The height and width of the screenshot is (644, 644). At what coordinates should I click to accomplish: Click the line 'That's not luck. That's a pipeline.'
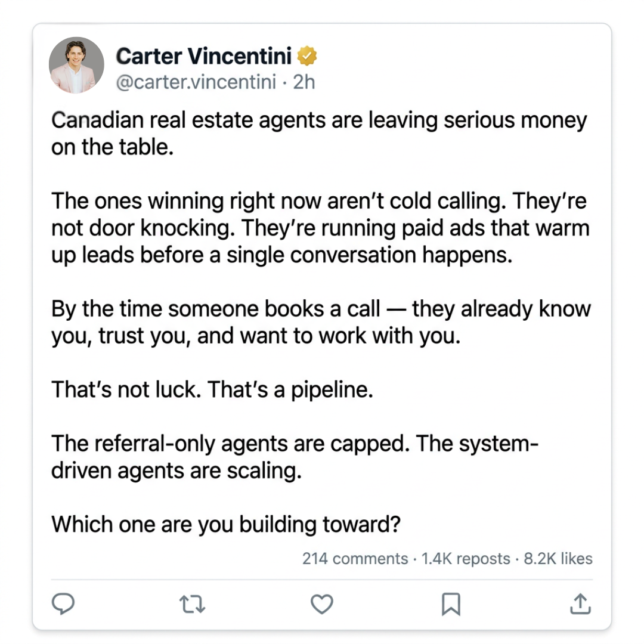pos(212,389)
